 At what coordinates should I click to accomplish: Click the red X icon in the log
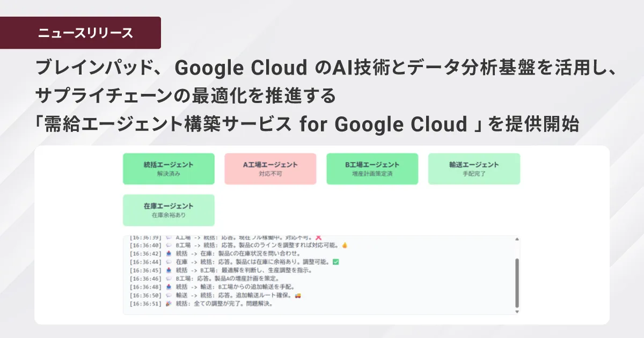(x=318, y=237)
